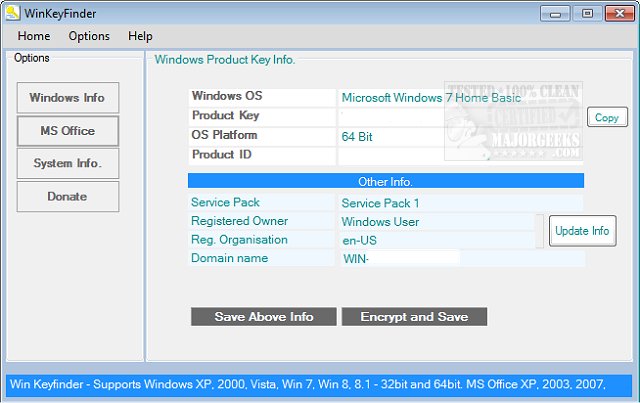
Task: Click Encrypt and Save button
Action: [414, 317]
